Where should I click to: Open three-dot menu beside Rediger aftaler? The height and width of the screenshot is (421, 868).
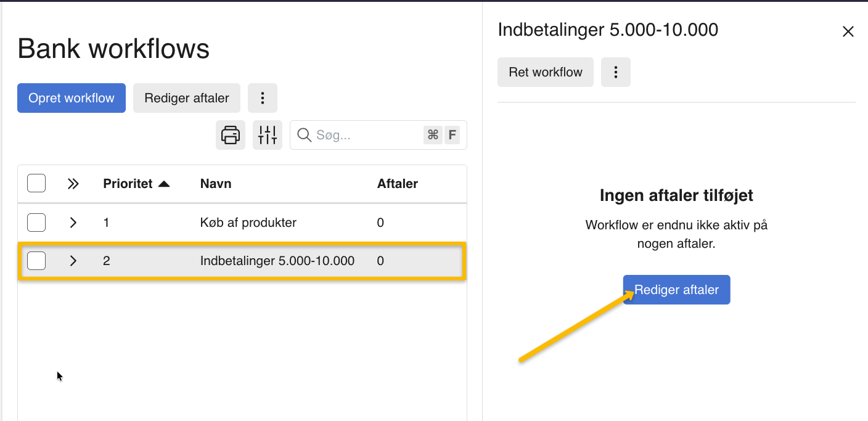(x=263, y=98)
